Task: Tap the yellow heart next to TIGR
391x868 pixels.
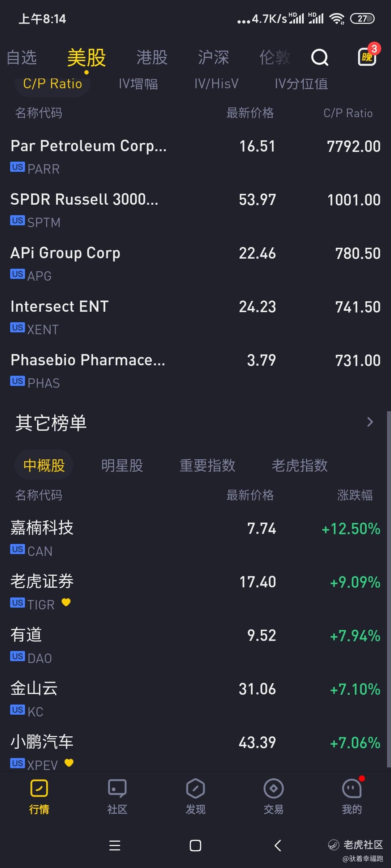Action: [x=66, y=602]
